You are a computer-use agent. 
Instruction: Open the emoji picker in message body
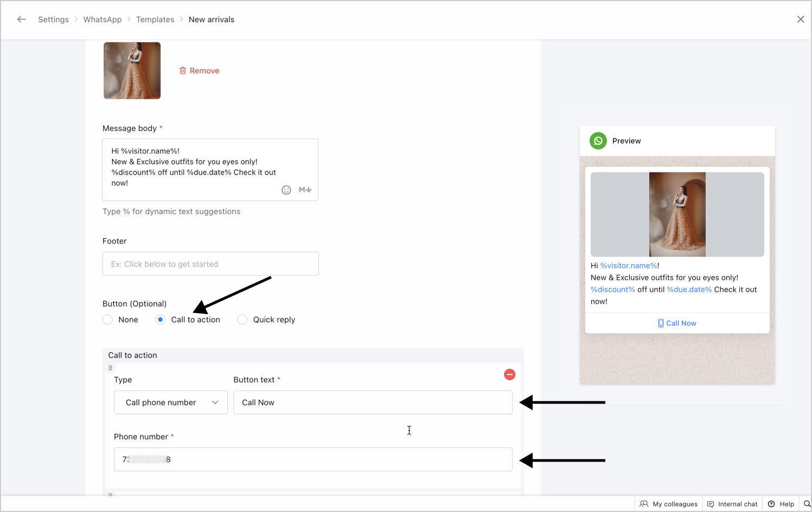(286, 190)
